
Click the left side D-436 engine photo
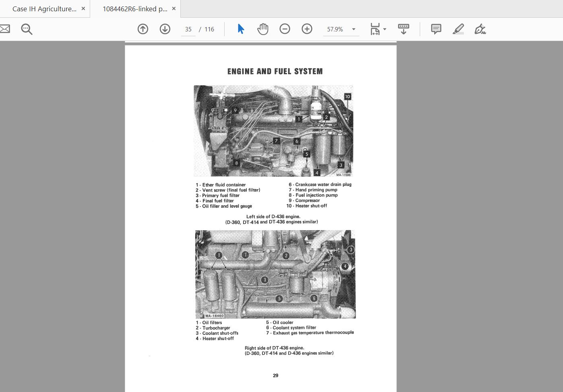coord(273,131)
